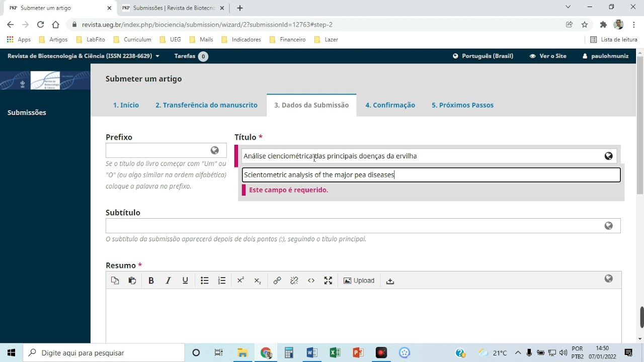Click the Portuguese Título input field

tap(429, 156)
